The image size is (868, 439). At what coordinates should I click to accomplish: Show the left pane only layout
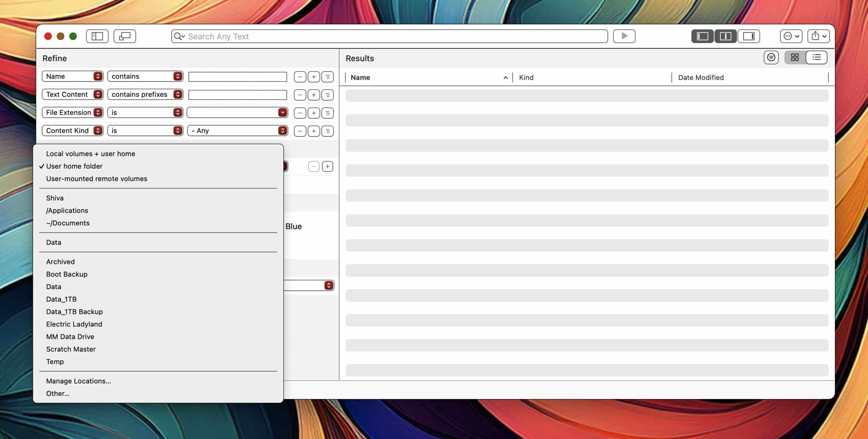tap(703, 36)
